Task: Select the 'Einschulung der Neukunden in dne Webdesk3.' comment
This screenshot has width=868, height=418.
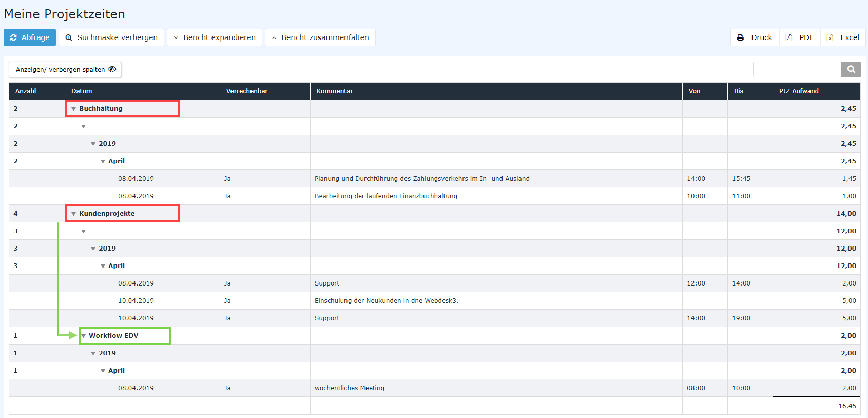Action: pyautogui.click(x=387, y=301)
